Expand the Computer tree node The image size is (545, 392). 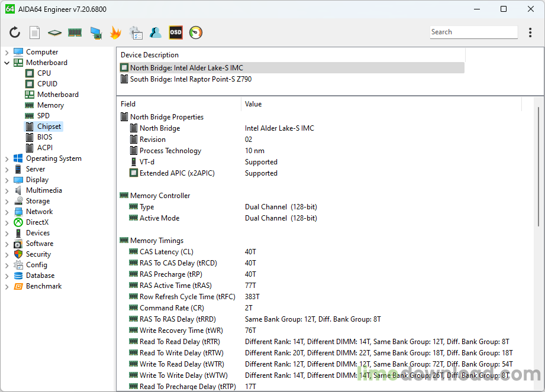[7, 52]
